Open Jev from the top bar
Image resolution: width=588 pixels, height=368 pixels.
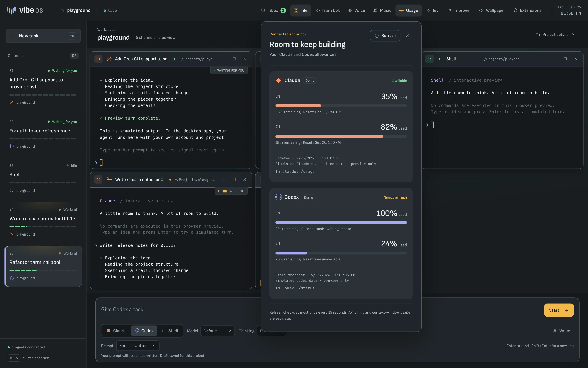pos(432,10)
